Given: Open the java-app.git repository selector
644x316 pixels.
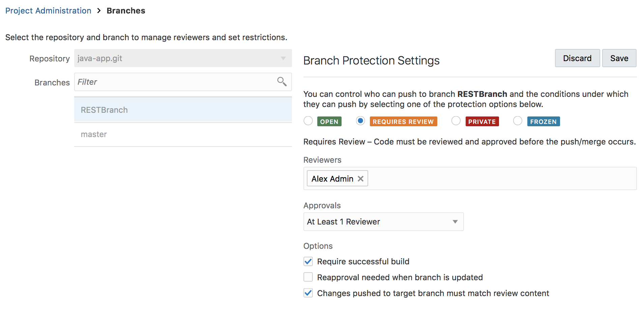Looking at the screenshot, I should point(182,58).
